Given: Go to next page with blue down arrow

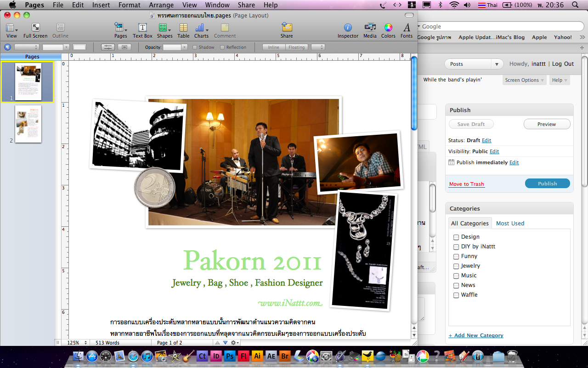Looking at the screenshot, I should 225,343.
